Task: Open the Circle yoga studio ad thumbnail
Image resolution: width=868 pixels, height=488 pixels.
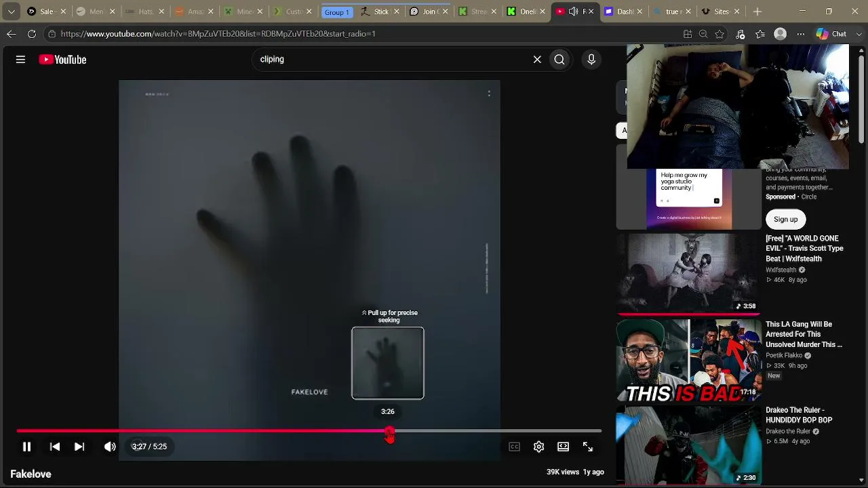Action: pyautogui.click(x=689, y=199)
